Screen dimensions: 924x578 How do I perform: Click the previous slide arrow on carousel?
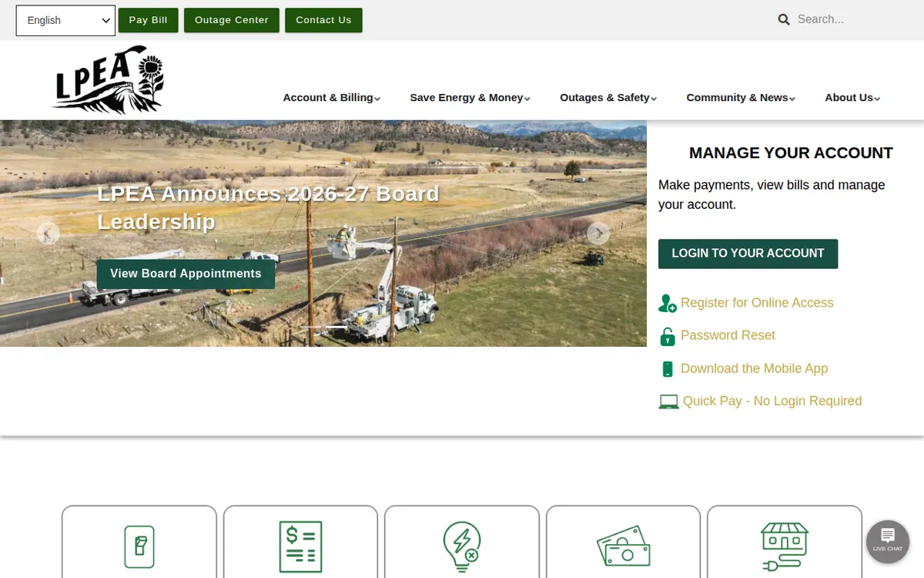(x=48, y=233)
